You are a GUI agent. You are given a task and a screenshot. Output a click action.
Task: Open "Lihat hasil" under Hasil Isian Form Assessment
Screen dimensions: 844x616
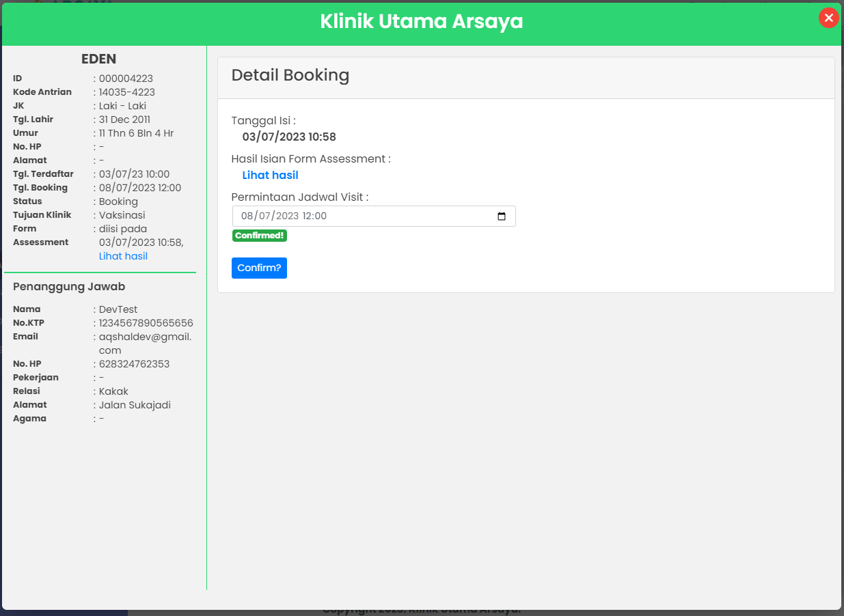[270, 175]
